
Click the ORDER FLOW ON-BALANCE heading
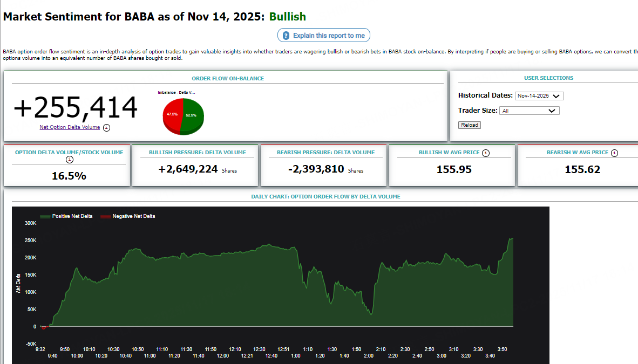(x=228, y=79)
